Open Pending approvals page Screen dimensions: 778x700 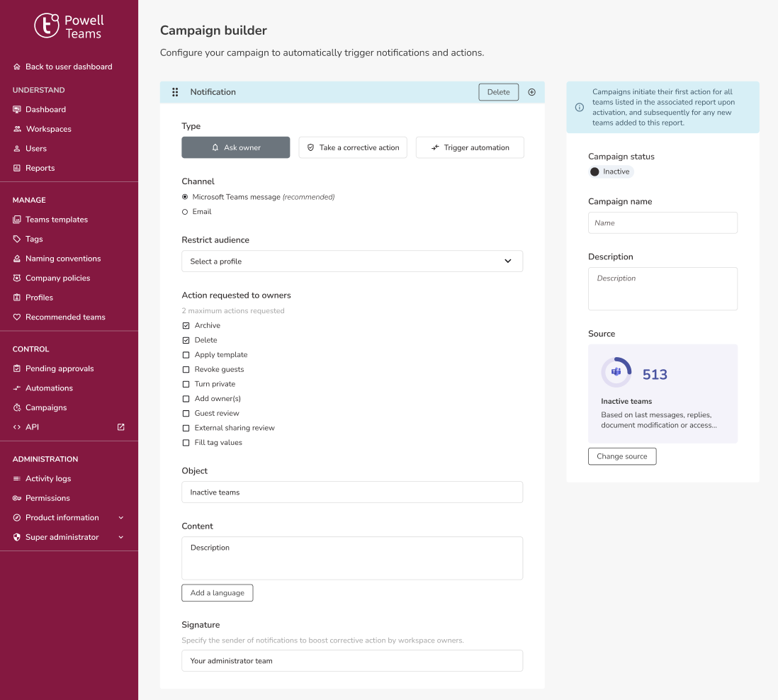(x=60, y=368)
